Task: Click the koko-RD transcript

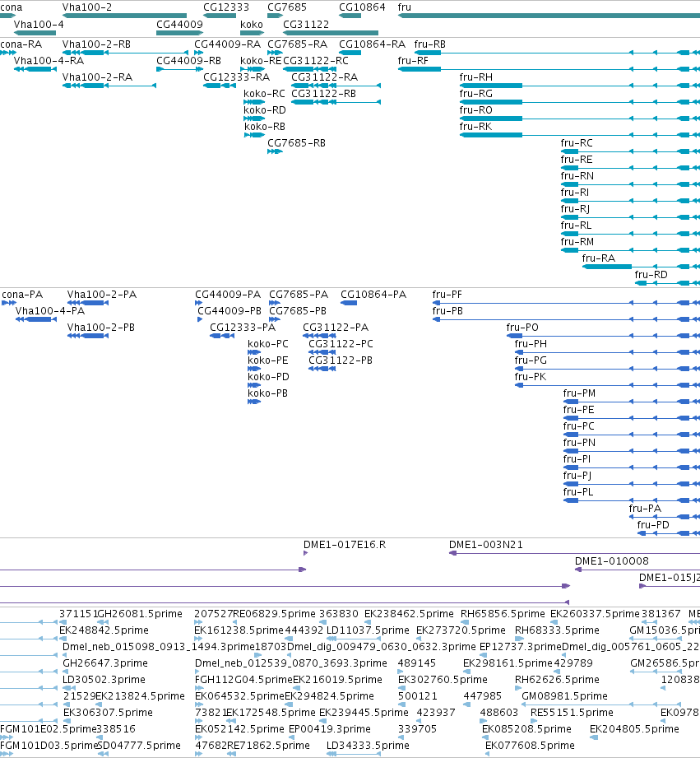Action: tap(254, 119)
